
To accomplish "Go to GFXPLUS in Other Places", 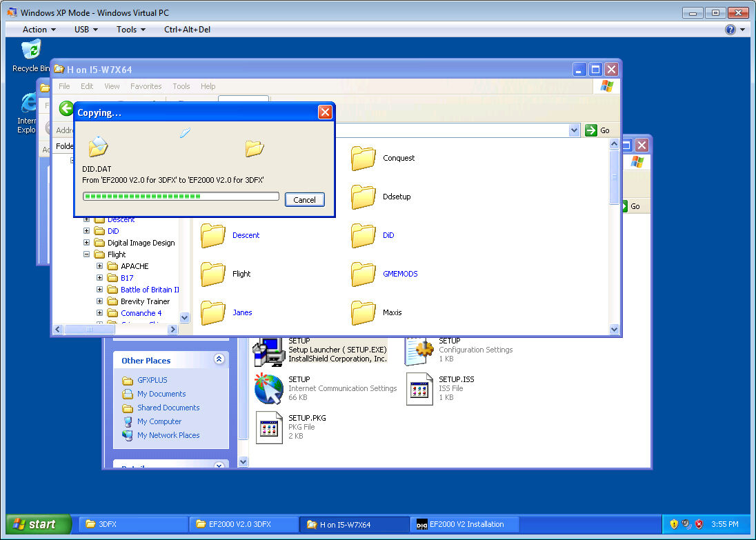I will click(145, 380).
